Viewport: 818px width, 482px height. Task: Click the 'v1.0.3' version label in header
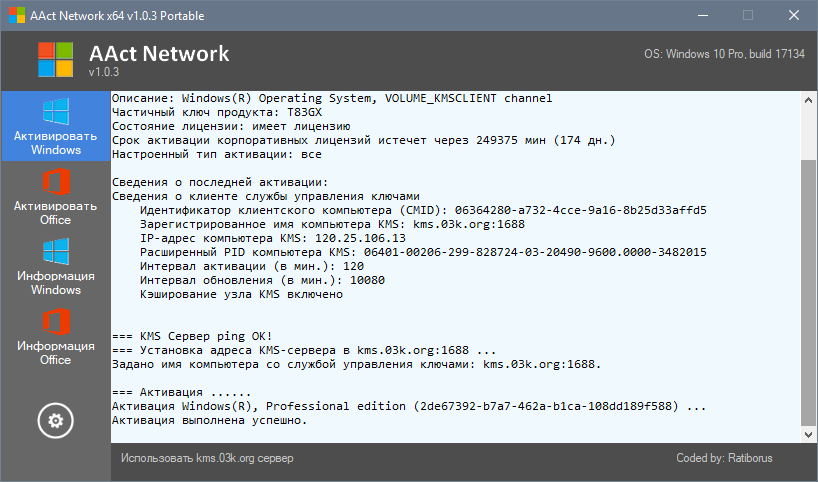(104, 72)
